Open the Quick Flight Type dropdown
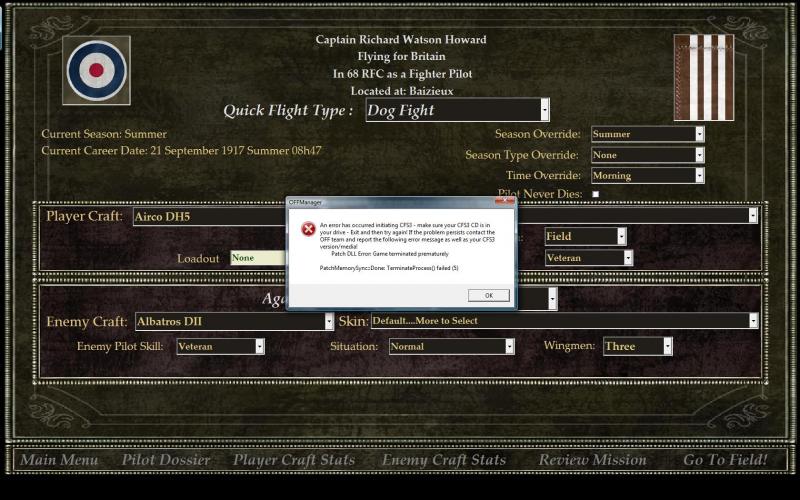The height and width of the screenshot is (500, 800). coord(458,110)
